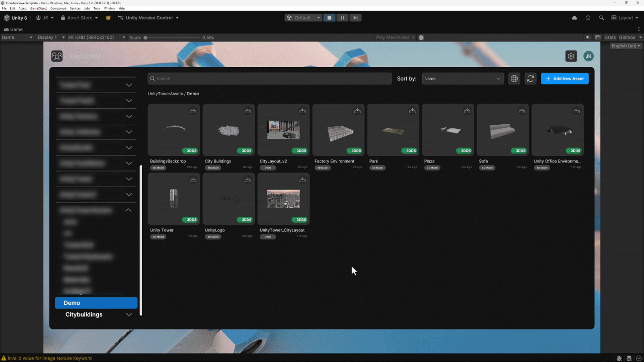Image resolution: width=644 pixels, height=362 pixels.
Task: Toggle Gizmos in the Game view
Action: point(627,37)
